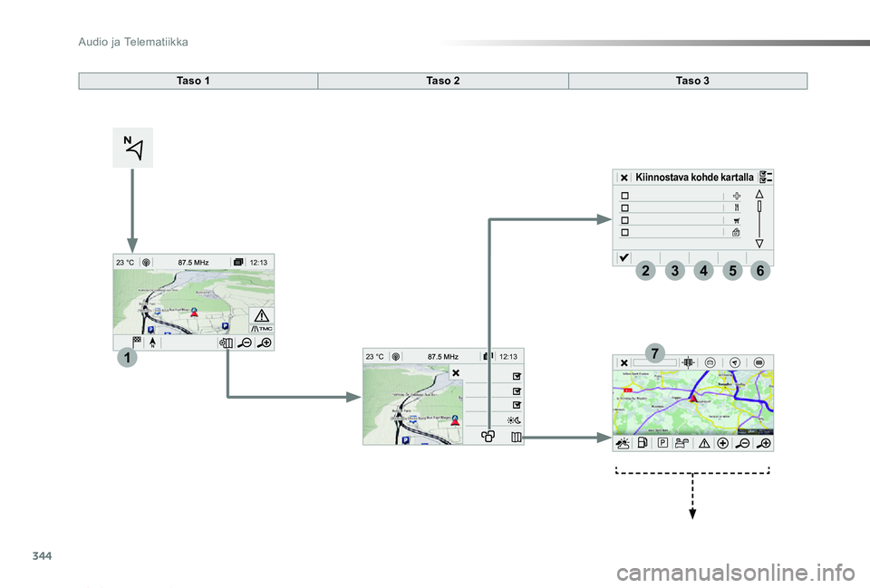The height and width of the screenshot is (588, 870).
Task: Tap the TMC traffic button on Taso 1 map
Action: [x=261, y=329]
